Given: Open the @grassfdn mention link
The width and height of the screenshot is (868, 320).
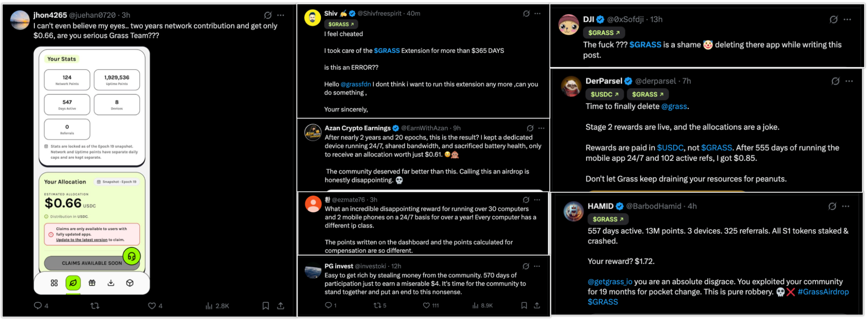Looking at the screenshot, I should tap(356, 84).
